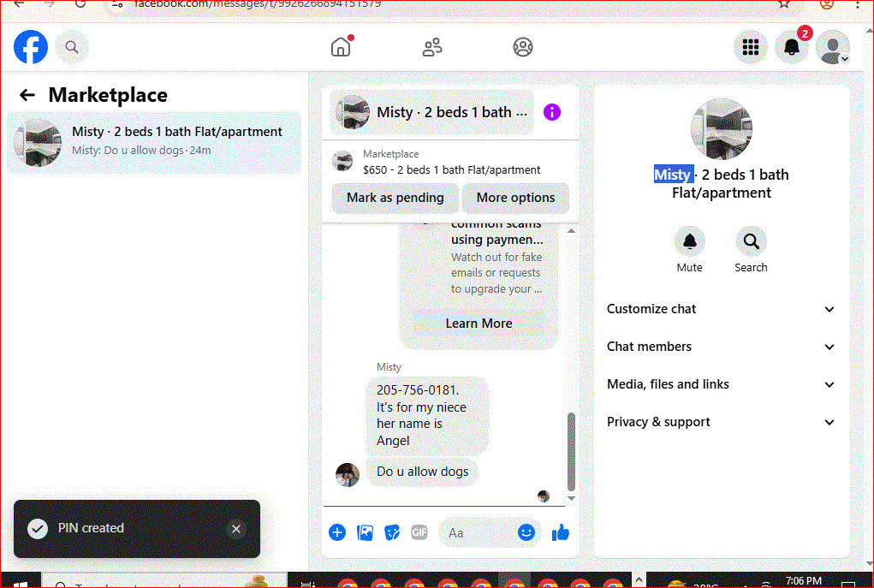The height and width of the screenshot is (588, 874).
Task: Click the highlighted Misty name in panel
Action: coord(674,175)
